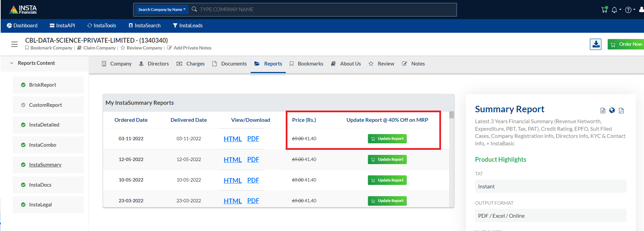The width and height of the screenshot is (644, 231).
Task: Select CustomReport in sidebar
Action: (48, 105)
